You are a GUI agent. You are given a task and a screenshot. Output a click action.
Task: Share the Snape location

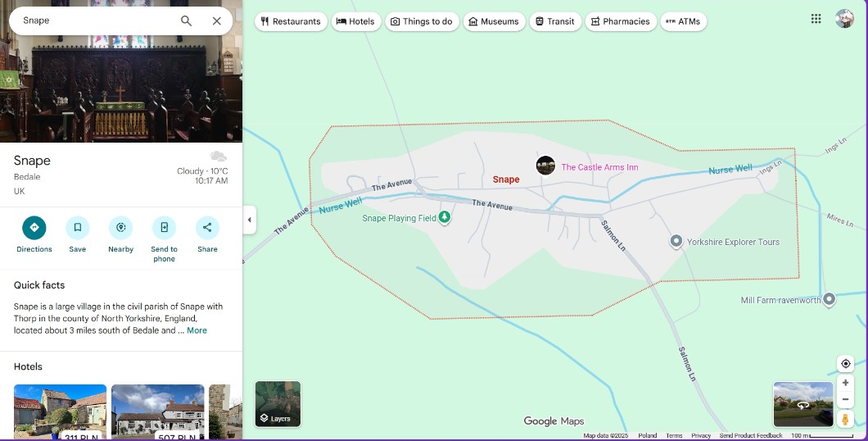coord(207,228)
